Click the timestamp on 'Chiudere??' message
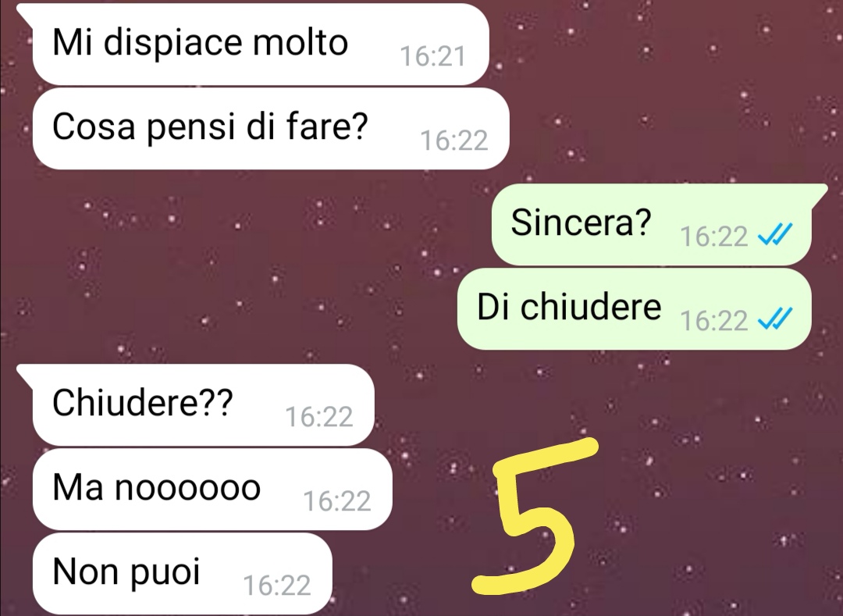 [x=318, y=417]
